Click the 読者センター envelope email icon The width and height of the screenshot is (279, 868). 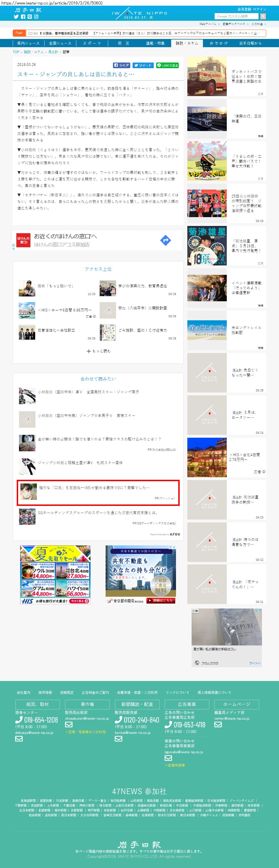(x=19, y=739)
